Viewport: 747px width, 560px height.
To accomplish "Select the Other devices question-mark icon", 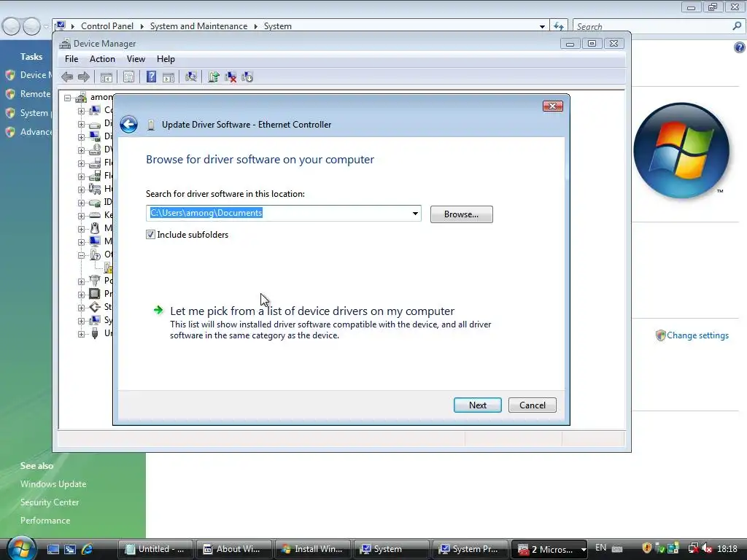I will tap(95, 254).
